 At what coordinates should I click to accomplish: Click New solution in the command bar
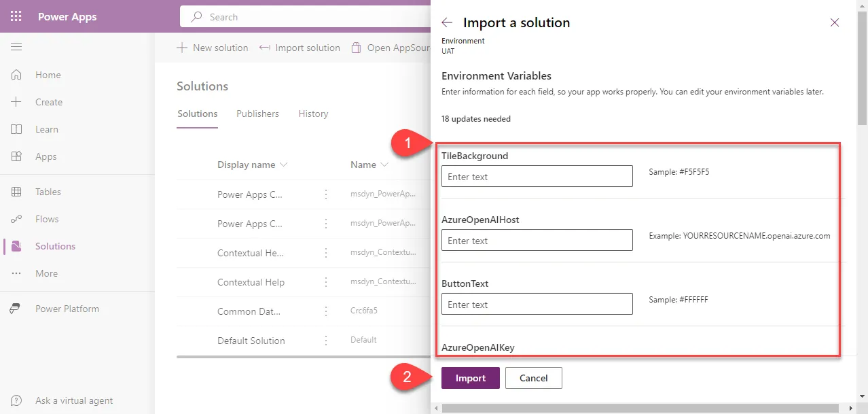(213, 48)
